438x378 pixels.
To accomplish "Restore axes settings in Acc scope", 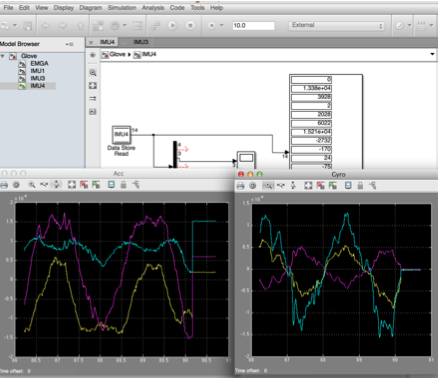I will click(x=96, y=184).
